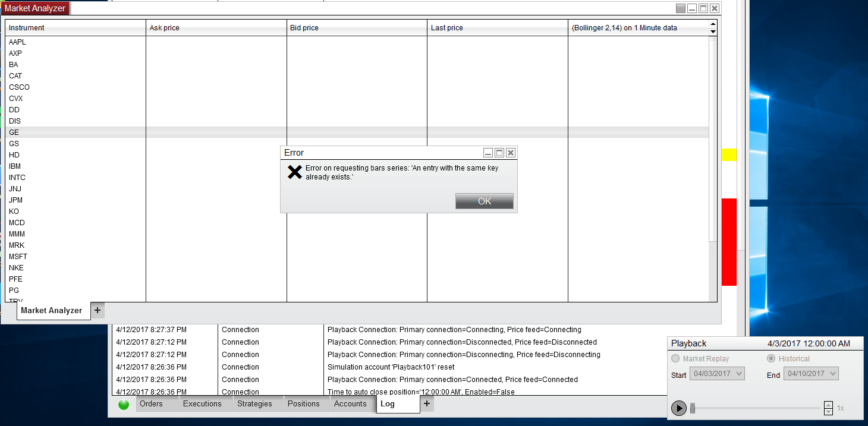Select the AAPL instrument row
This screenshot has height=426, width=868.
pos(357,42)
